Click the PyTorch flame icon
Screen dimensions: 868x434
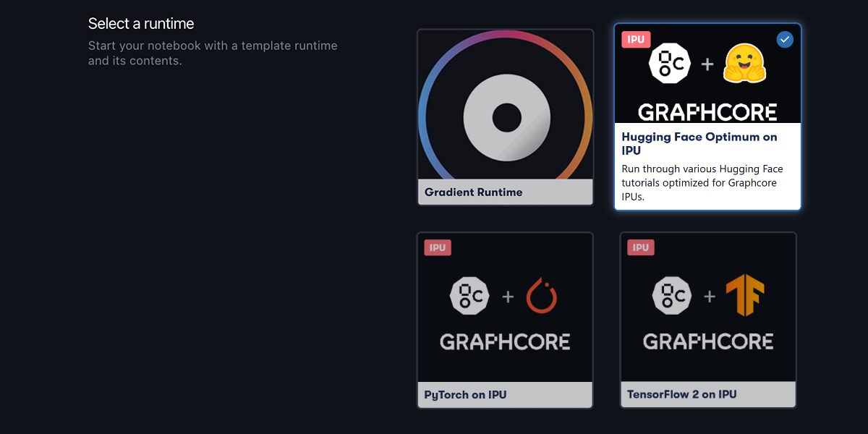click(541, 295)
